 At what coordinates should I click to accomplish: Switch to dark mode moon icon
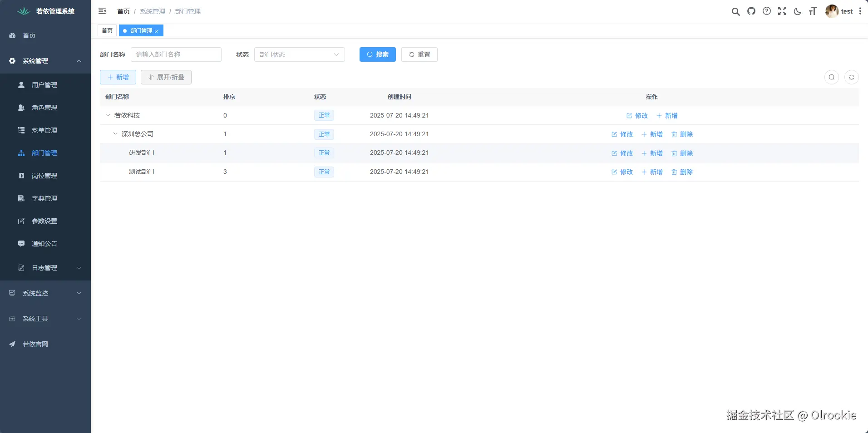click(x=798, y=11)
